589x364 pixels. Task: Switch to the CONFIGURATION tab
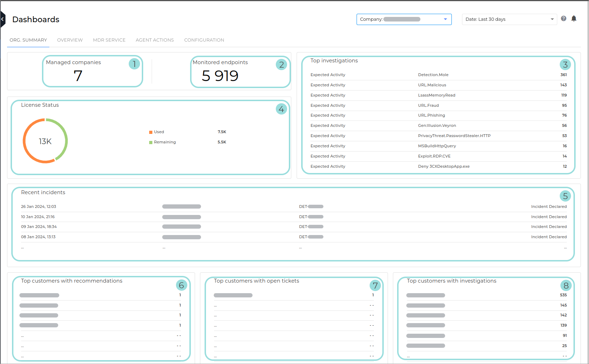pos(204,40)
